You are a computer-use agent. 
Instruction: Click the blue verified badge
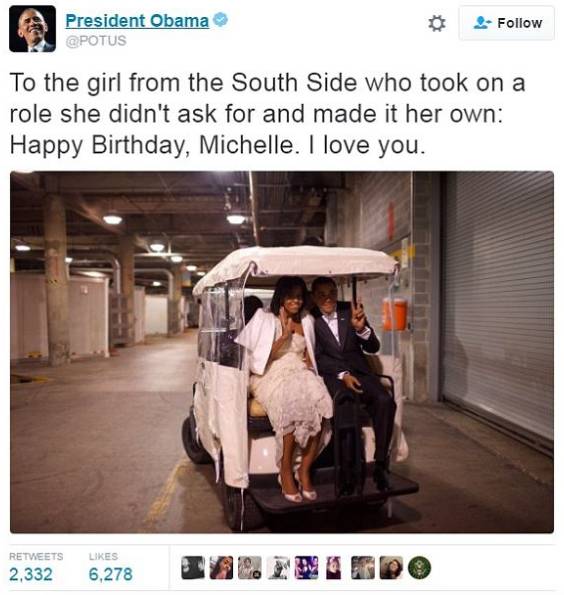tap(220, 20)
